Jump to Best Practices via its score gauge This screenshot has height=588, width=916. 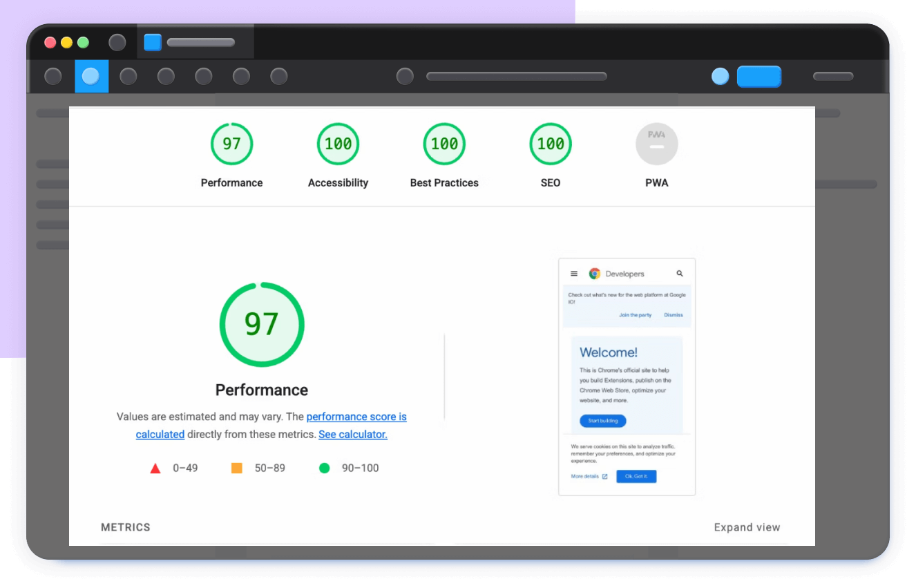[x=444, y=144]
